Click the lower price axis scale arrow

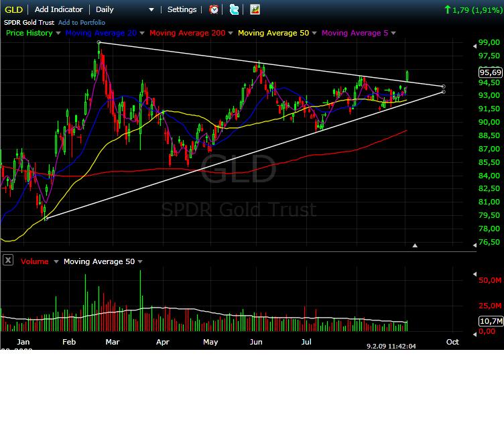pos(475,245)
